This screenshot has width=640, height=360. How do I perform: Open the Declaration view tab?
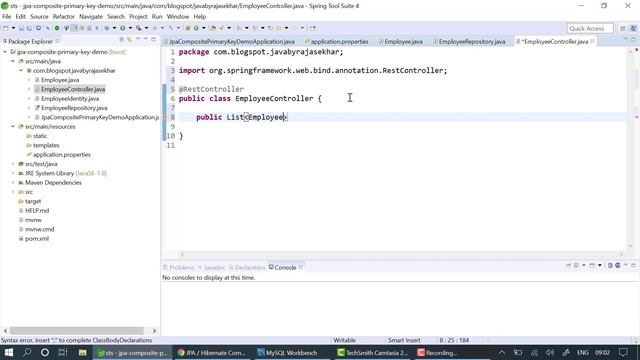pos(247,267)
